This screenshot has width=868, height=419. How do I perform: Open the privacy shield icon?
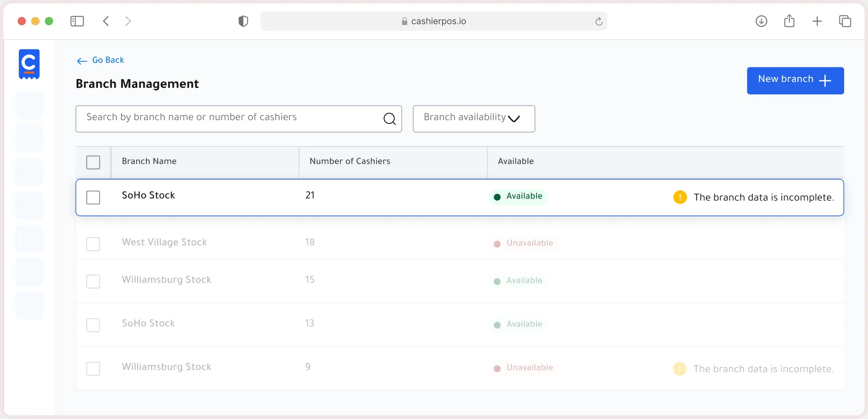click(x=243, y=21)
